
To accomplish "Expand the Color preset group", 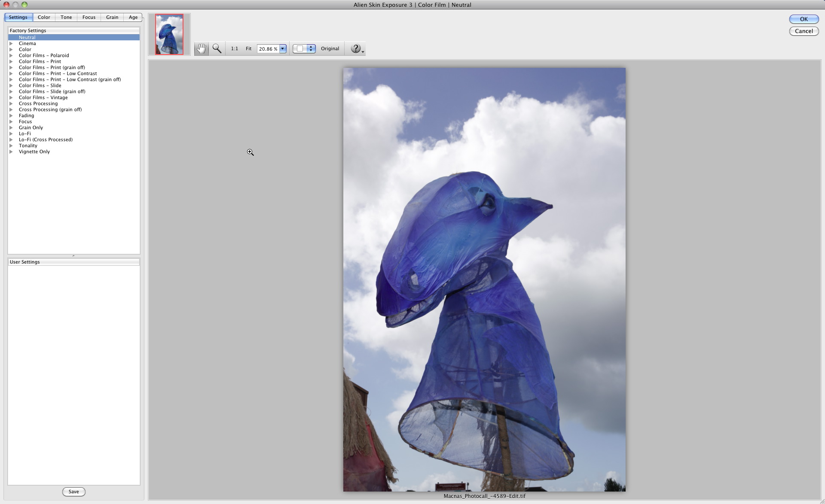I will (x=11, y=49).
